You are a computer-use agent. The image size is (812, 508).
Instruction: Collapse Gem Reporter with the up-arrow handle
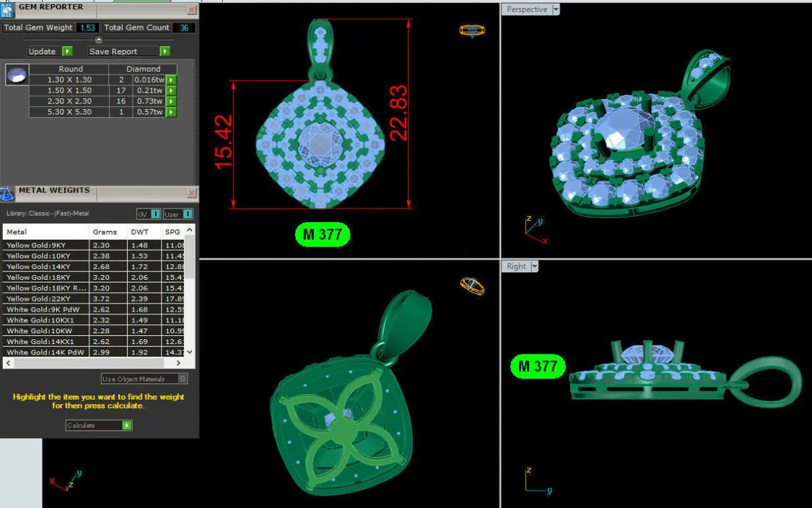click(x=99, y=39)
